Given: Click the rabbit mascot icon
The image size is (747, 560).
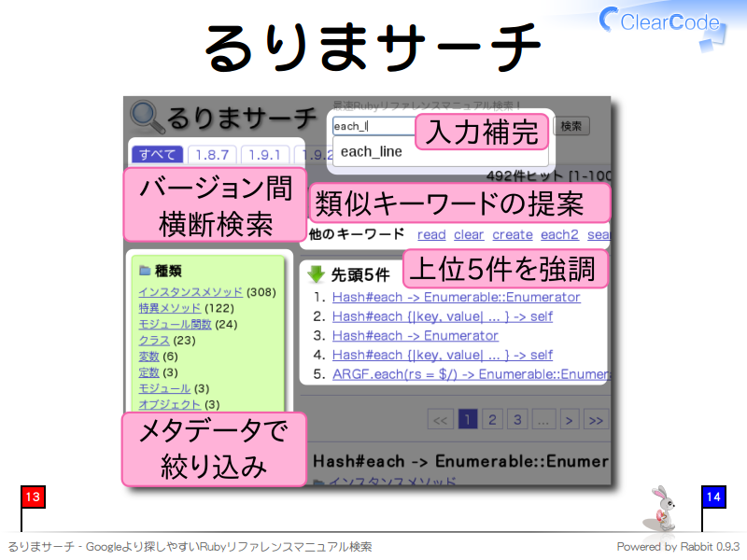Looking at the screenshot, I should (660, 509).
